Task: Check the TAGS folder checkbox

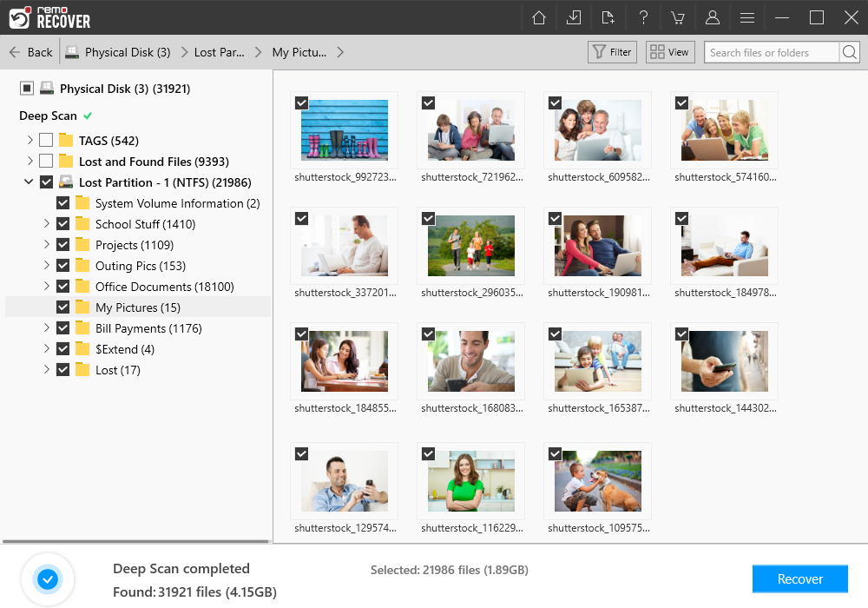Action: point(46,140)
